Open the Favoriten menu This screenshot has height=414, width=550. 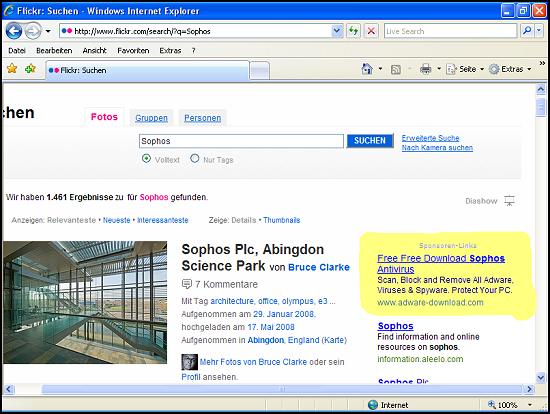pyautogui.click(x=133, y=51)
